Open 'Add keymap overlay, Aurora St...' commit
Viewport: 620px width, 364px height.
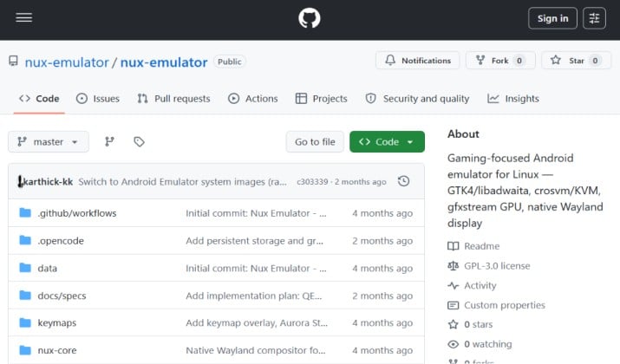[x=257, y=323]
